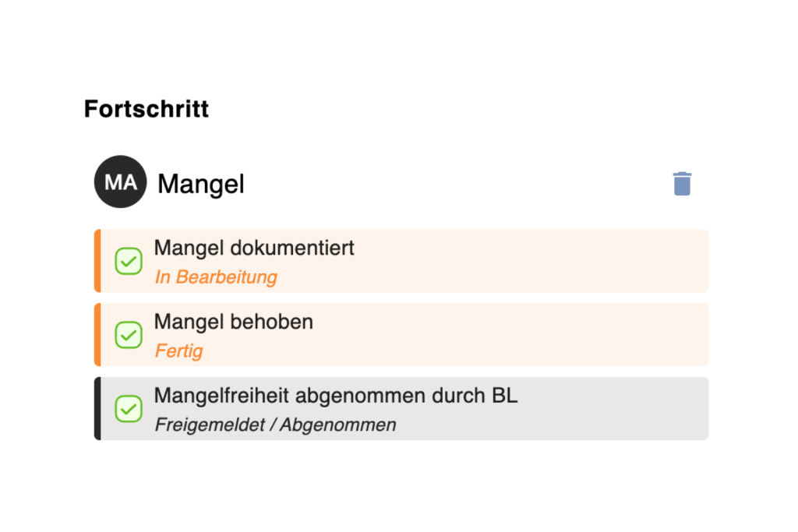Click orange color bar of Mangel behoben
This screenshot has width=798, height=532.
[x=97, y=335]
